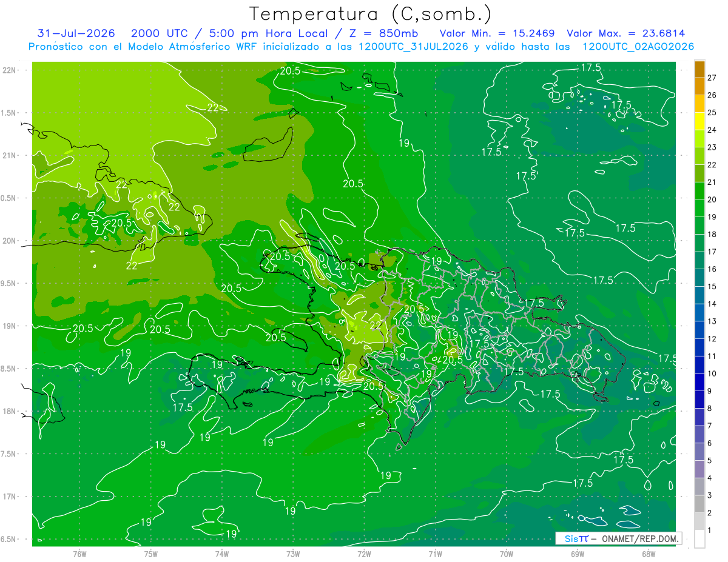Click "Valor Max. = 23.6814" text
728x562 pixels.
625,33
